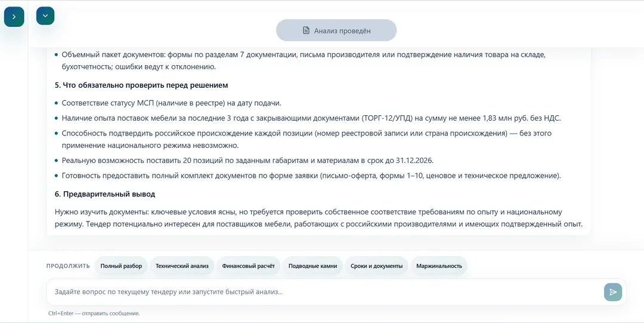644x323 pixels.
Task: Click bullet 'Объемный пакет документов'
Action: coord(304,60)
